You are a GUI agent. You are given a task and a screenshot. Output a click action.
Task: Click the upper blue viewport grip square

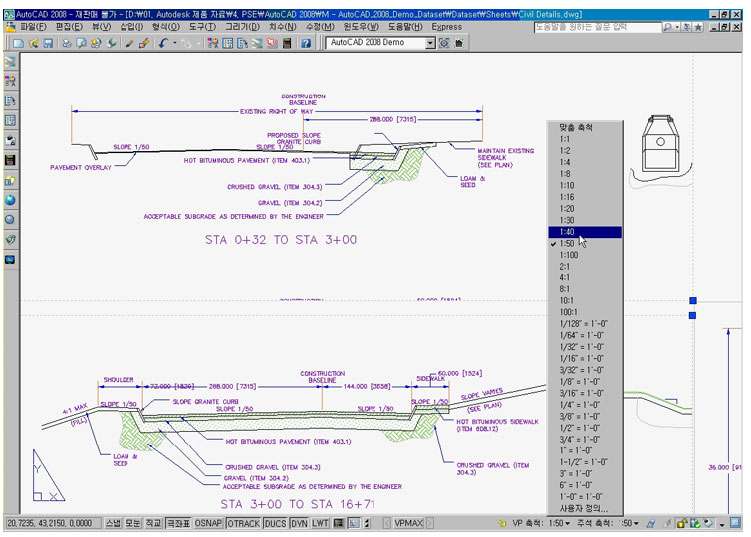pos(693,300)
